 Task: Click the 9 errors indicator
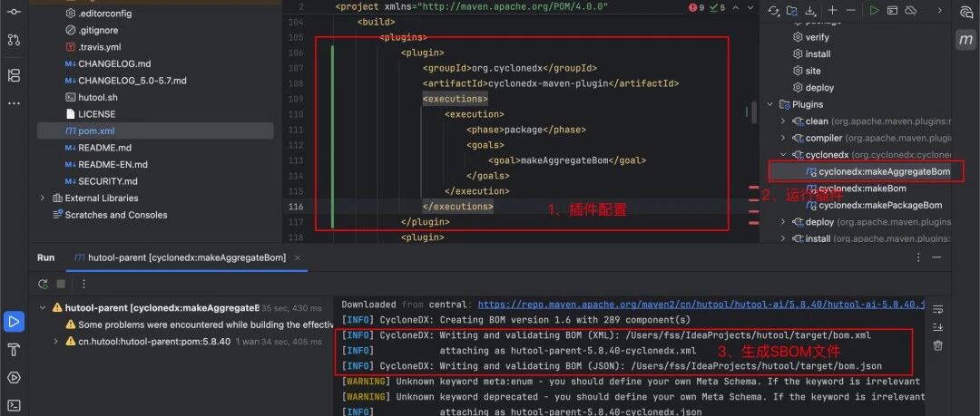pos(696,8)
